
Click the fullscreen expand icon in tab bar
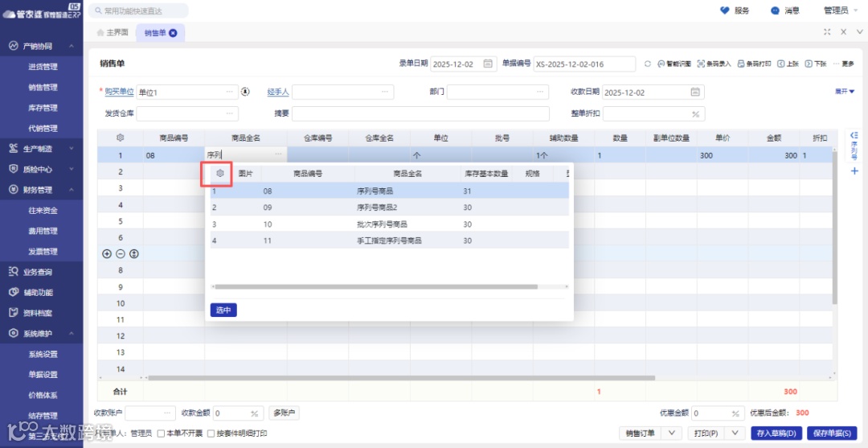pos(827,32)
